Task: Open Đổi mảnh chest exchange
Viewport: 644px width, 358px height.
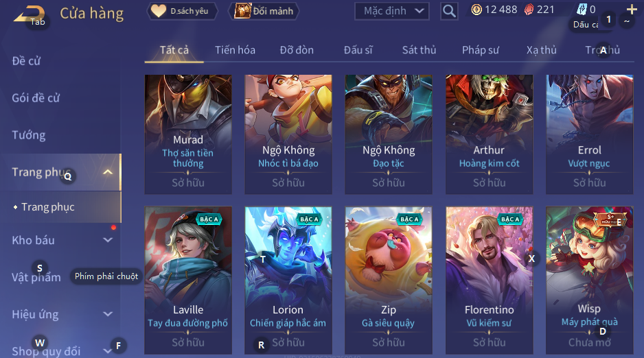Action: tap(264, 11)
